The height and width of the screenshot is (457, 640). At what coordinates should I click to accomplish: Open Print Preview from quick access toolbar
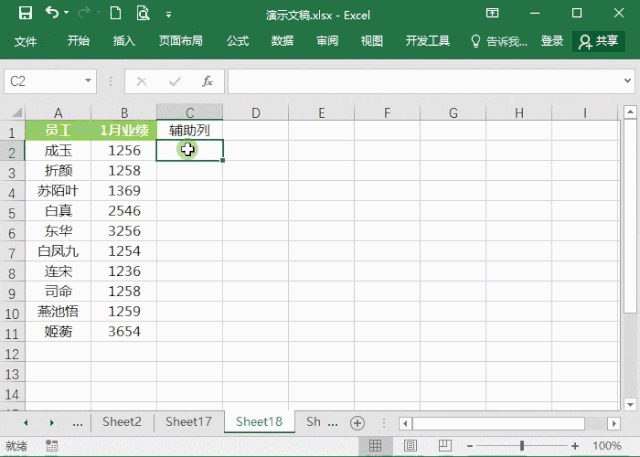(x=142, y=14)
